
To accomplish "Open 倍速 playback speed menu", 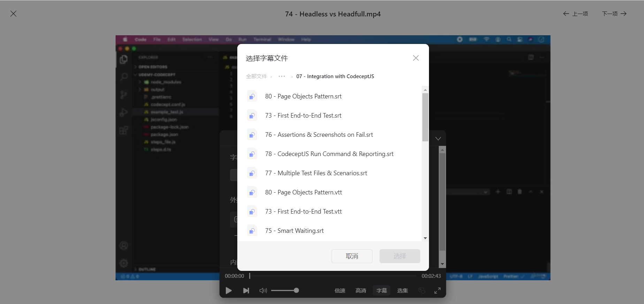I will (x=340, y=290).
